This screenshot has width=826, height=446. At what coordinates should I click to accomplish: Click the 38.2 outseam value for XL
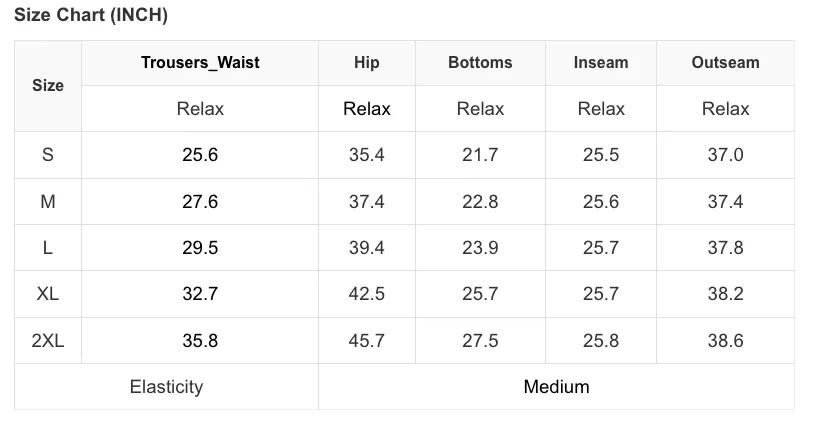(x=725, y=294)
